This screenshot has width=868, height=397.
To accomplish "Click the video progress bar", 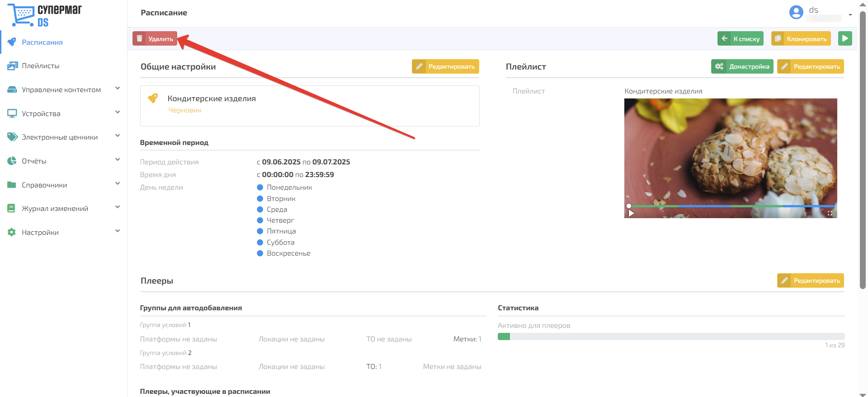I will (x=731, y=206).
